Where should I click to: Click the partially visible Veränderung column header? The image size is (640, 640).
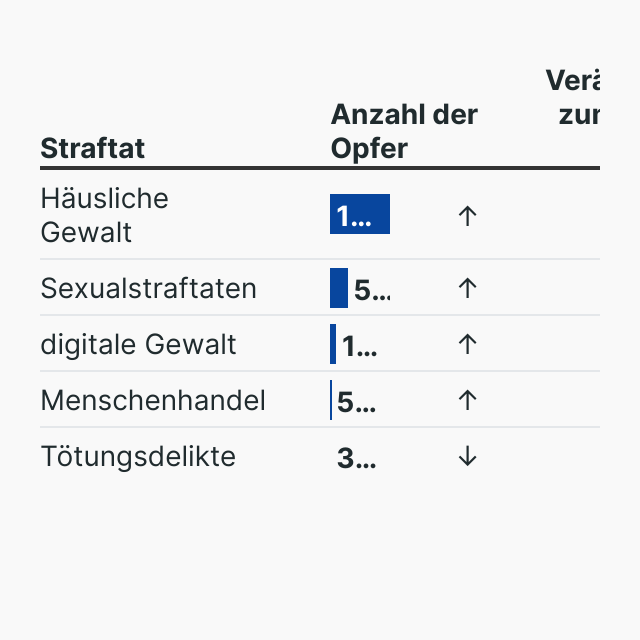(x=573, y=97)
